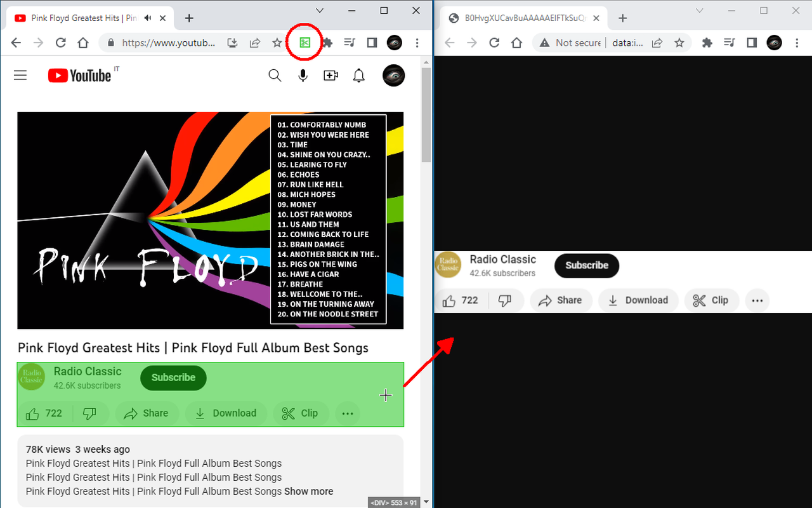The width and height of the screenshot is (812, 508).
Task: Open YouTube notifications via the bell icon
Action: (x=358, y=75)
